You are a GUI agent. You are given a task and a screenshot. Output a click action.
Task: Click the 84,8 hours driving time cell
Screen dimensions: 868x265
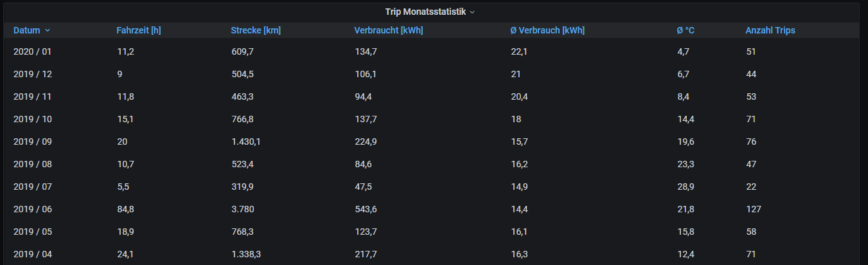click(125, 209)
